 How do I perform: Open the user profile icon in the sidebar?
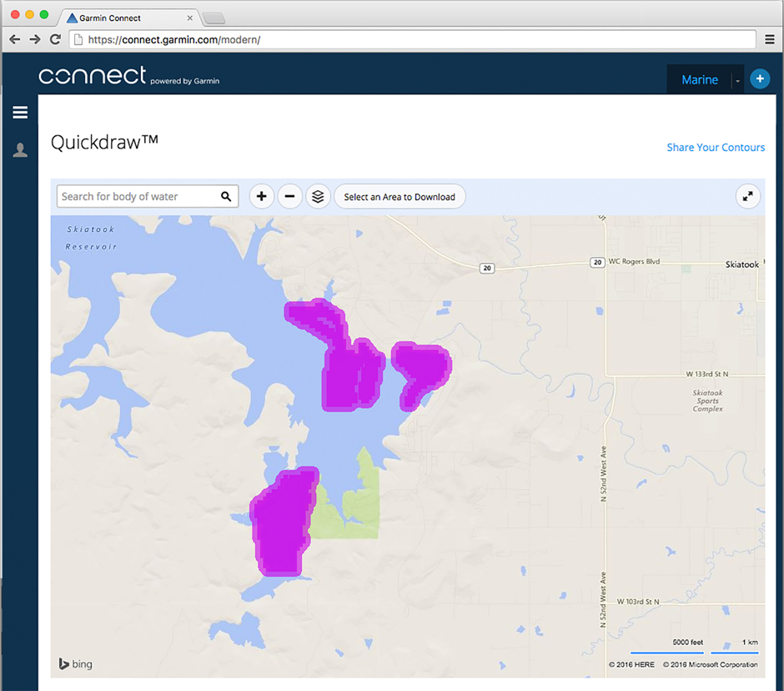click(x=20, y=150)
